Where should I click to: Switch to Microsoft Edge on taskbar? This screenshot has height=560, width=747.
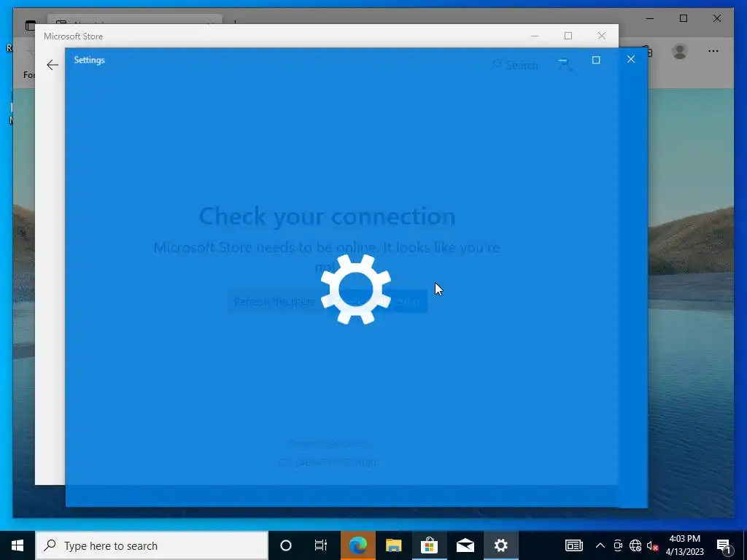[357, 545]
